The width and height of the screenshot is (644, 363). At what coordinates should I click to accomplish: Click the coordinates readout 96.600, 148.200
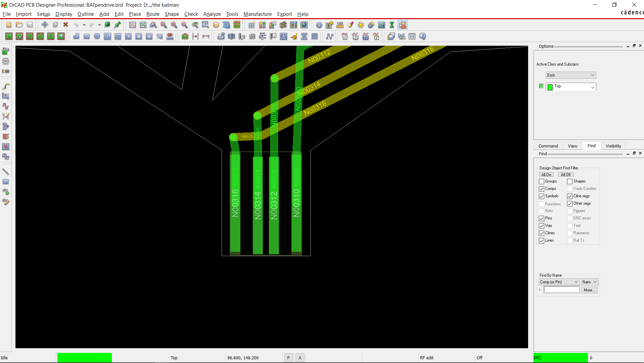coord(243,358)
